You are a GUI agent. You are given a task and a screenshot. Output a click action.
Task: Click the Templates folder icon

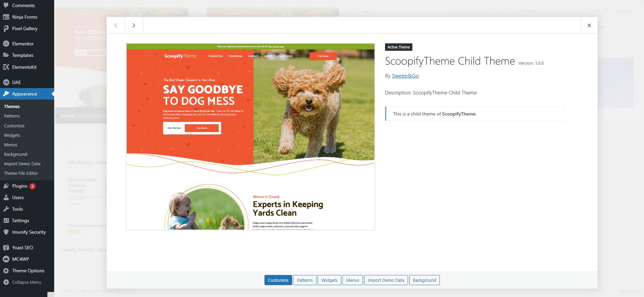click(6, 55)
